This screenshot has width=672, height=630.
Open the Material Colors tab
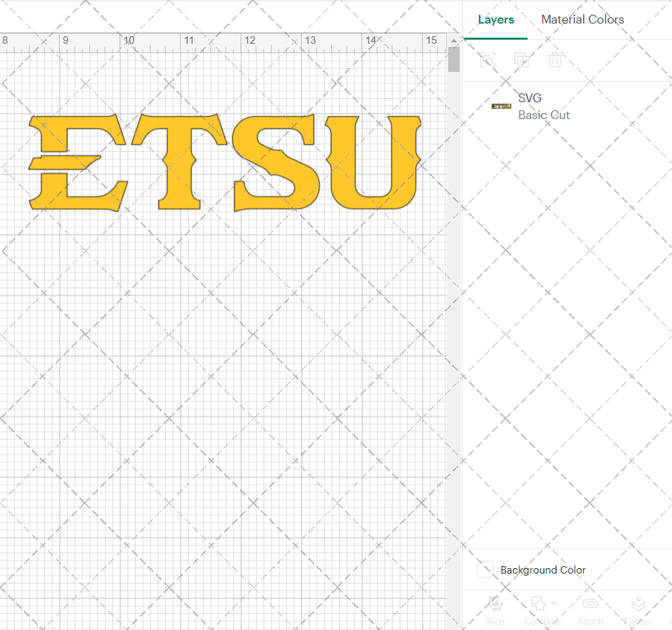tap(583, 19)
